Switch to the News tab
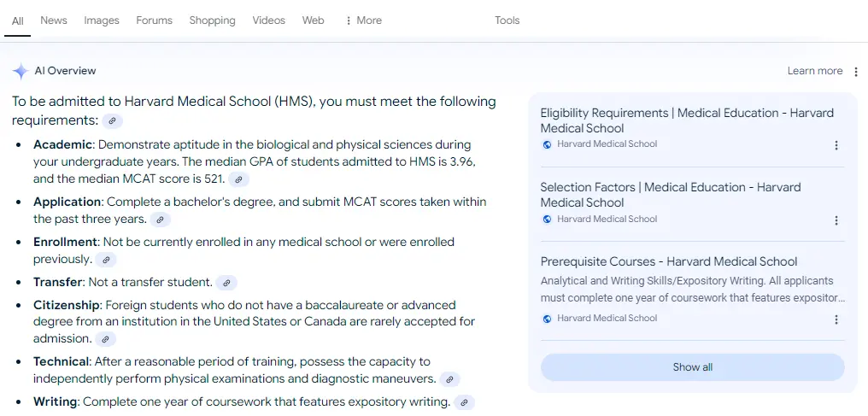868x416 pixels. (x=54, y=21)
